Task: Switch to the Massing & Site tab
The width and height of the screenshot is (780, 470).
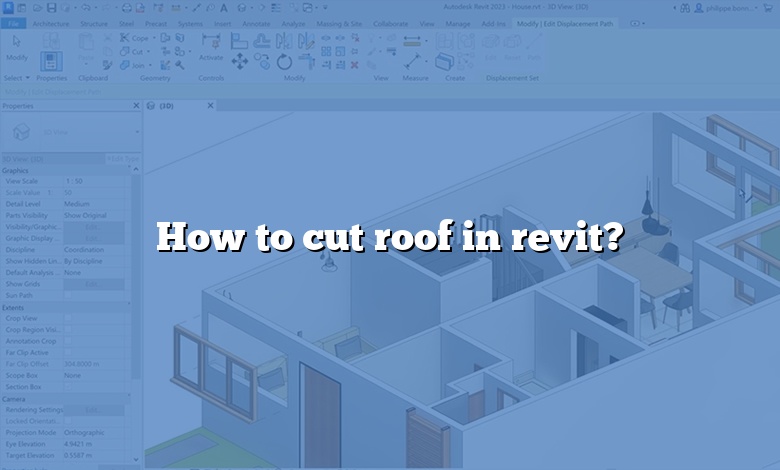Action: 339,24
